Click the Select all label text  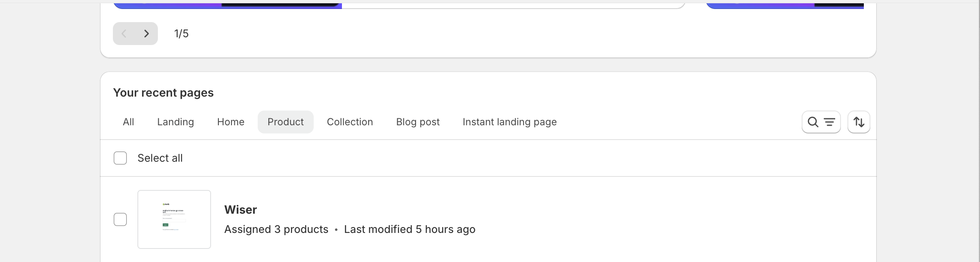[x=160, y=158]
